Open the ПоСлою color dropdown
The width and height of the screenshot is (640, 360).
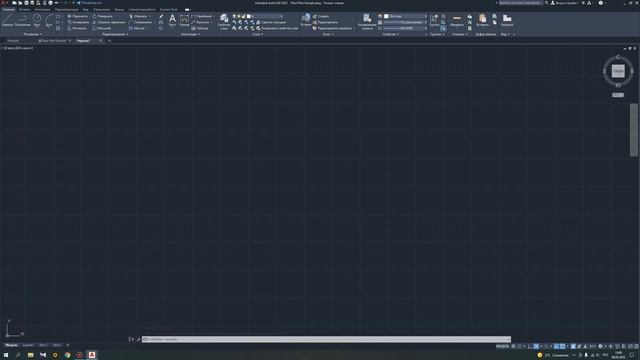(405, 16)
